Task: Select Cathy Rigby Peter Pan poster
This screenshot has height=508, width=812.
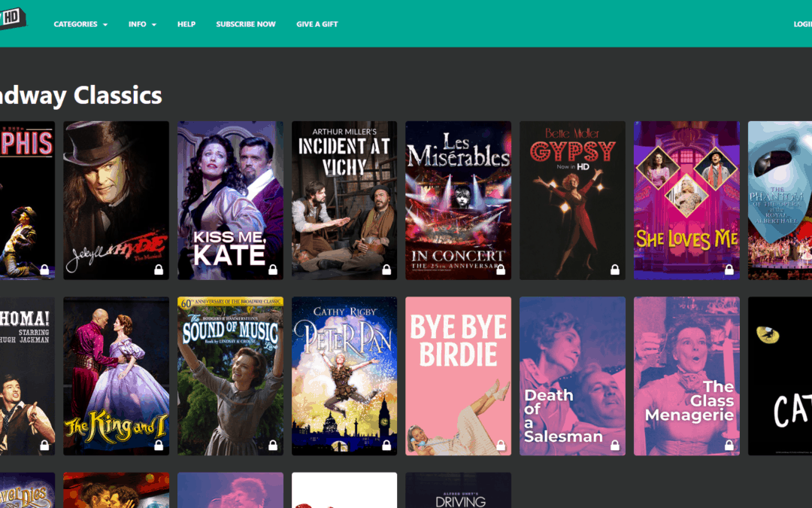Action: tap(344, 376)
